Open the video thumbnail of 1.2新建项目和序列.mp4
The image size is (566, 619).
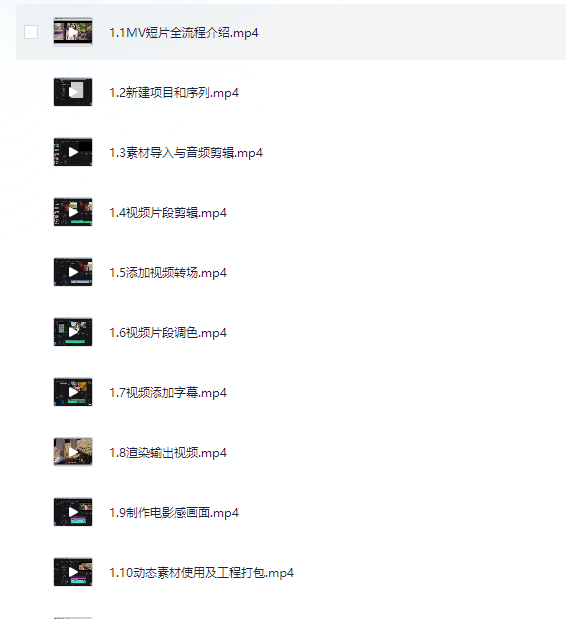tap(73, 92)
